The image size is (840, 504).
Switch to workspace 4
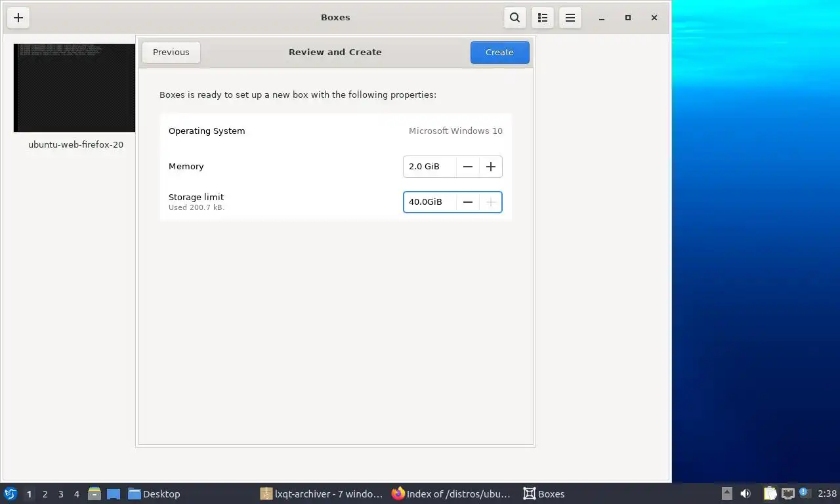tap(77, 494)
